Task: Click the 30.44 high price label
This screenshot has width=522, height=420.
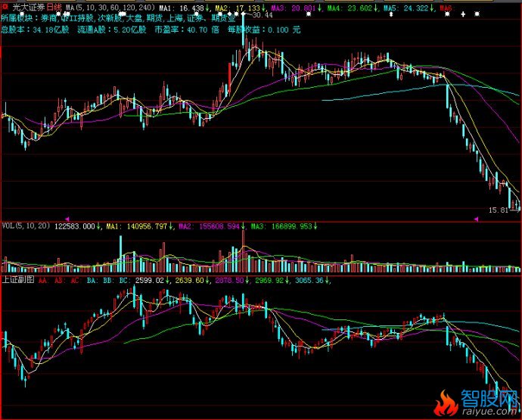Action: pos(263,15)
